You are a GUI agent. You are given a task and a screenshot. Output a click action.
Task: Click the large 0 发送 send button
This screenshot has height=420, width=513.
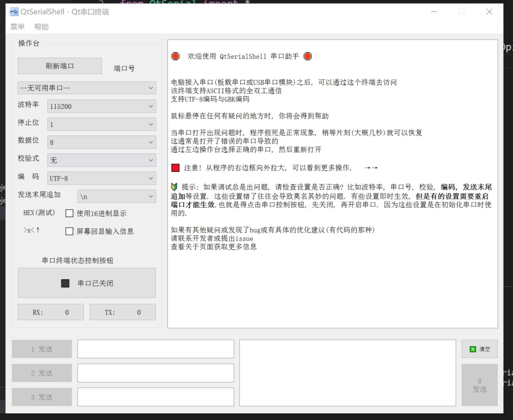[480, 385]
